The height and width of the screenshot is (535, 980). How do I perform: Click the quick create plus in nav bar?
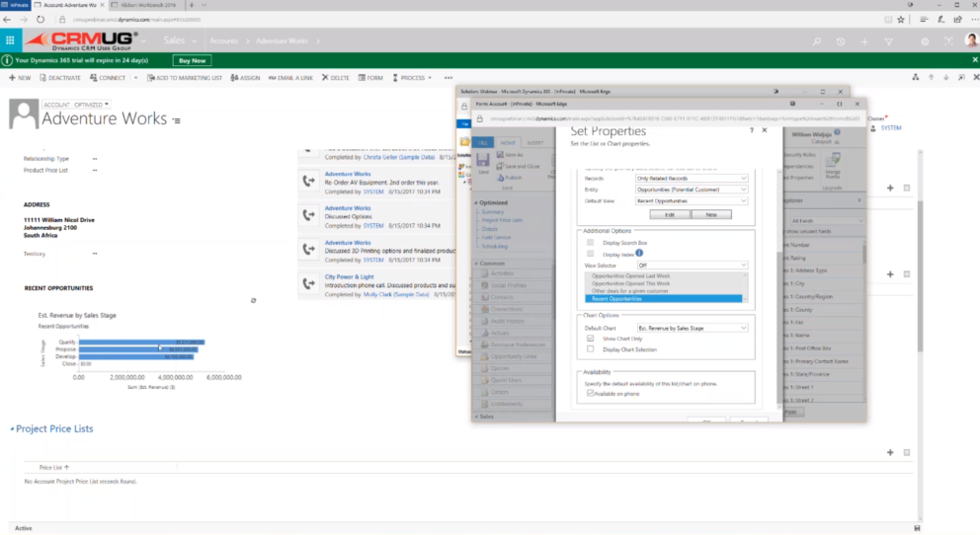864,41
